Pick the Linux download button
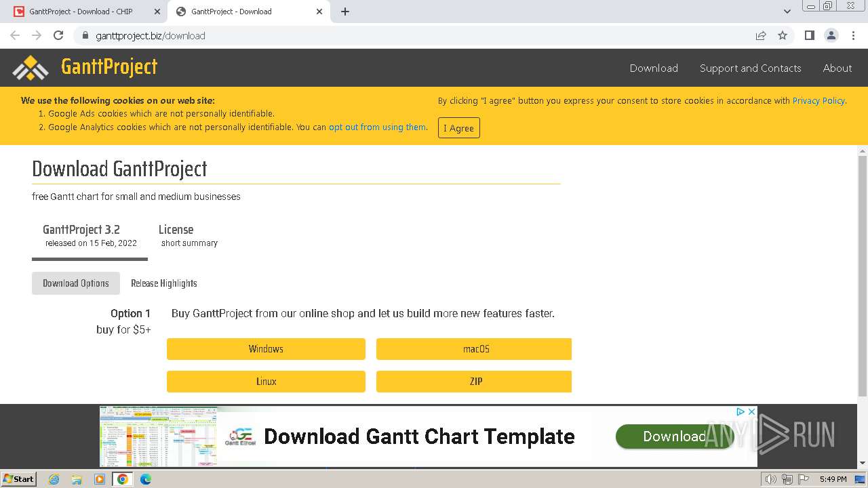 (266, 382)
